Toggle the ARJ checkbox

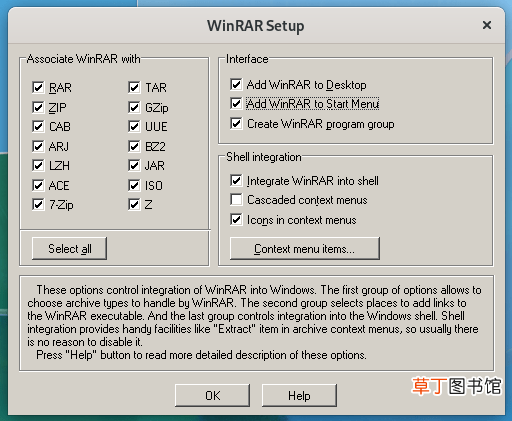click(x=38, y=146)
